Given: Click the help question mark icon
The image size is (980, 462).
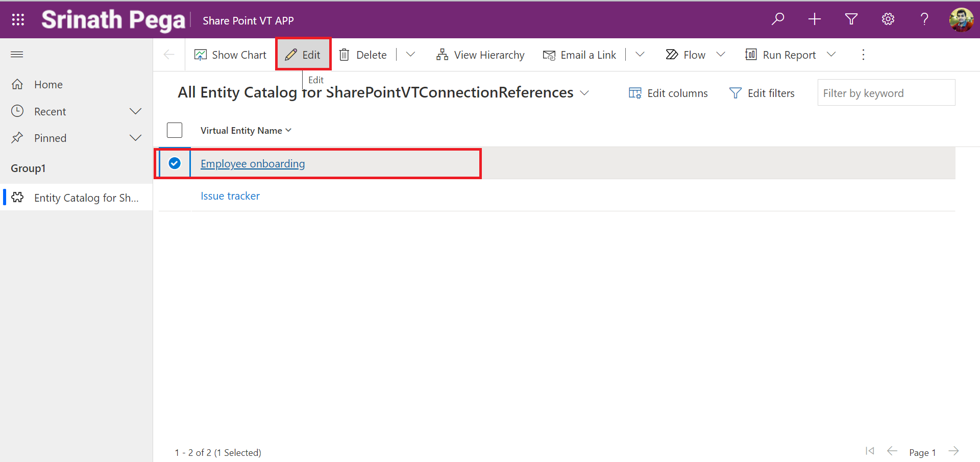Looking at the screenshot, I should pos(924,19).
